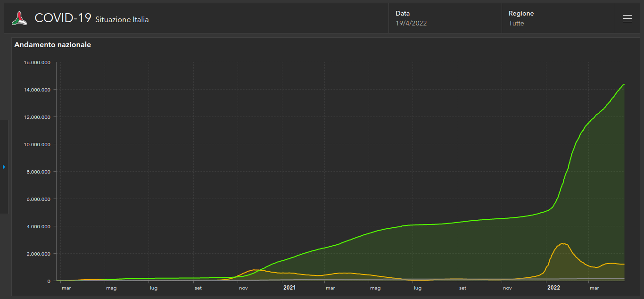Open the Data date selector

tap(445, 18)
